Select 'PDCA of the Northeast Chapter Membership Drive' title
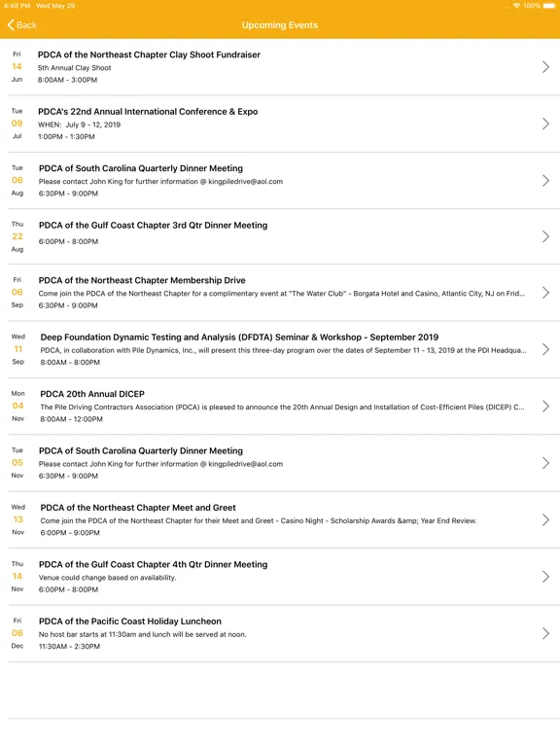Screen dimensions: 560x747 142,280
